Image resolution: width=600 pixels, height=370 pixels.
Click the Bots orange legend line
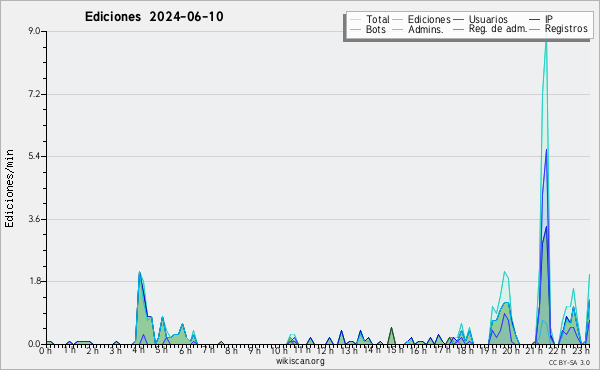(355, 29)
